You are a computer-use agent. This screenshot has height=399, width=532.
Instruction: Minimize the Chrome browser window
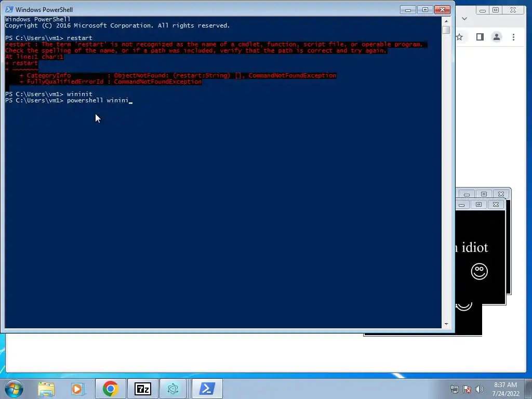tap(483, 10)
